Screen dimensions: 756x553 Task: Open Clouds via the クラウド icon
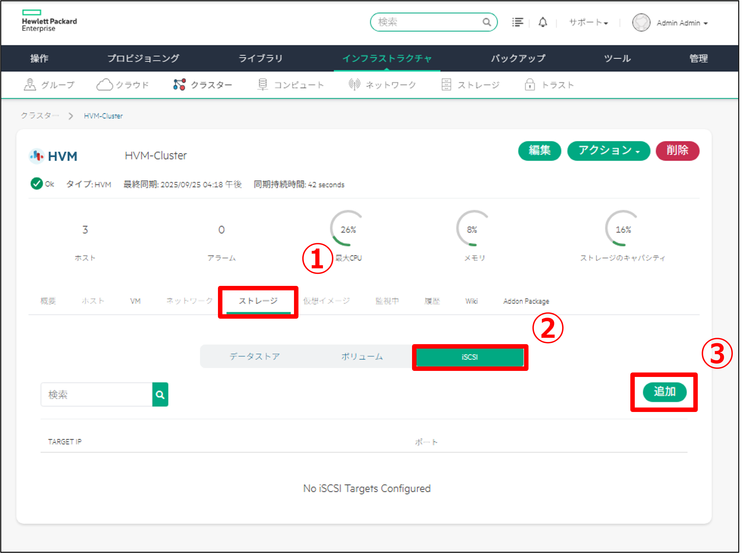tap(105, 85)
